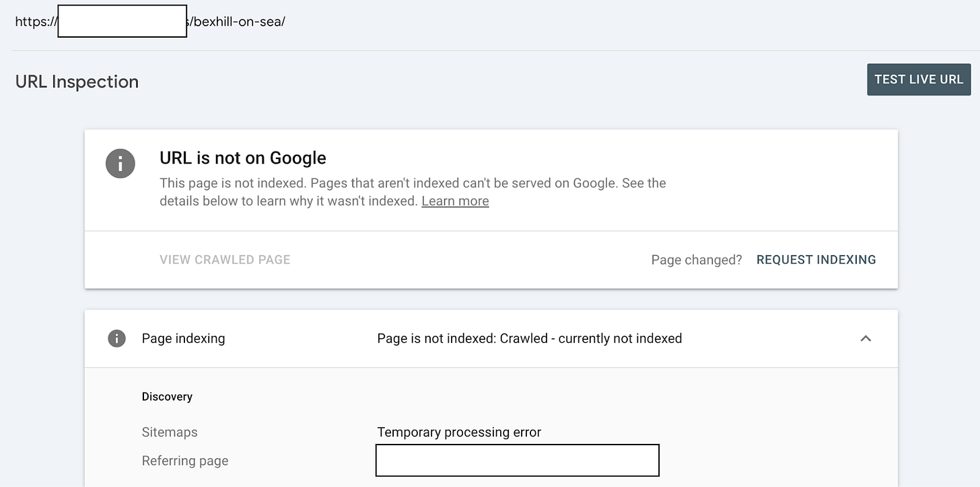The image size is (980, 487).
Task: Click the Page indexing row label
Action: [x=183, y=338]
